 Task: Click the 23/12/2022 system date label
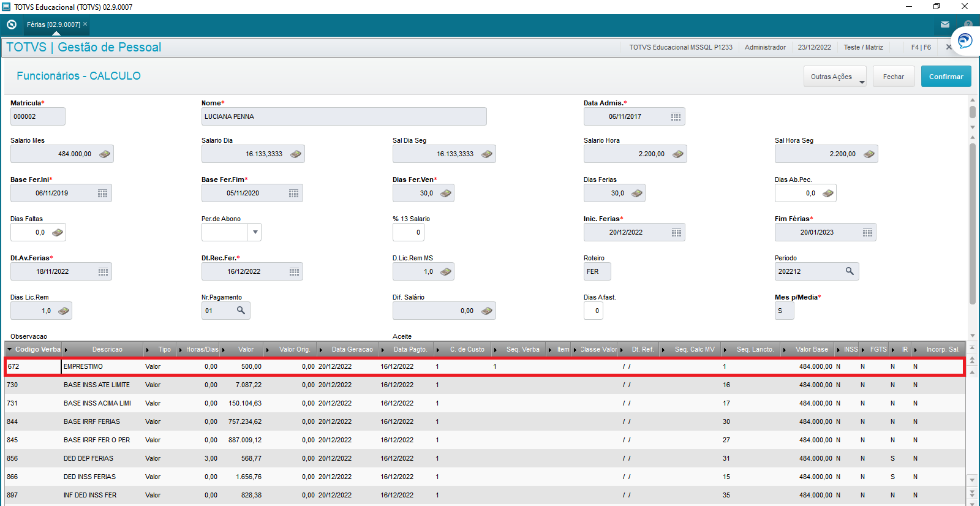(x=814, y=47)
